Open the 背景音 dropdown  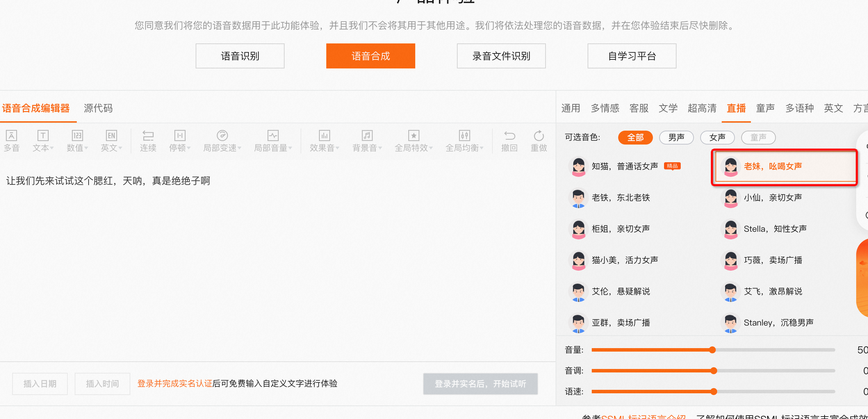(x=367, y=141)
